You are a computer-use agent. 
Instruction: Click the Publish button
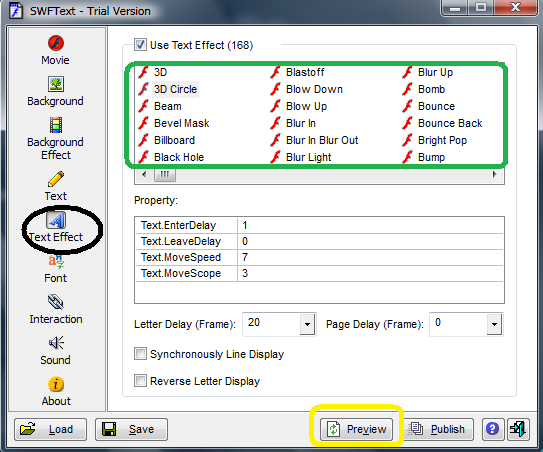[x=439, y=429]
